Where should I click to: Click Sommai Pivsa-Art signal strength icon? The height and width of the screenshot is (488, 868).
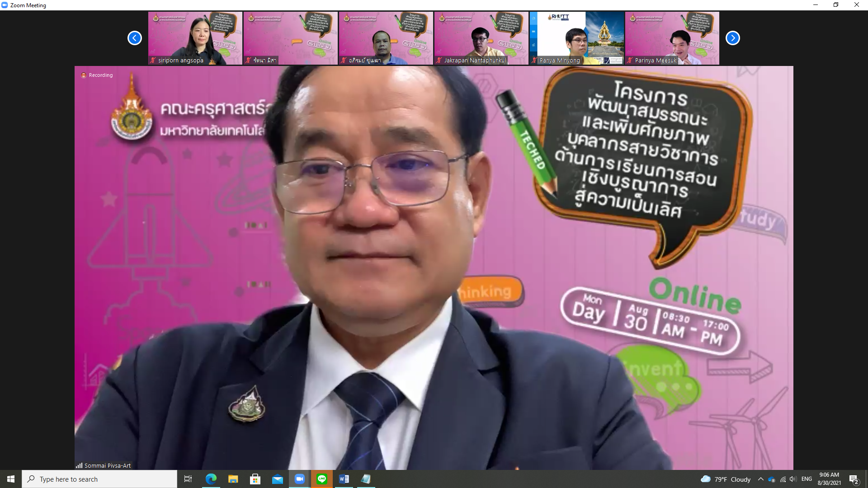click(x=79, y=465)
